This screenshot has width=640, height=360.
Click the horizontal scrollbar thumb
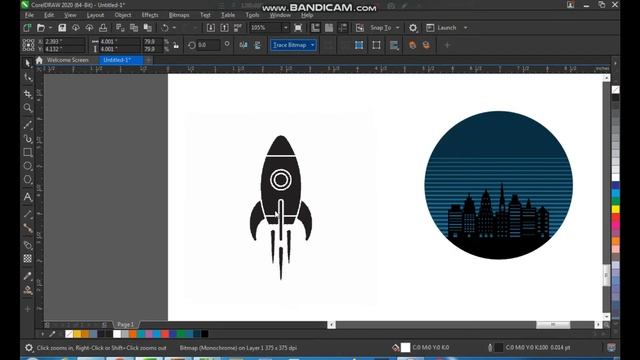point(553,324)
